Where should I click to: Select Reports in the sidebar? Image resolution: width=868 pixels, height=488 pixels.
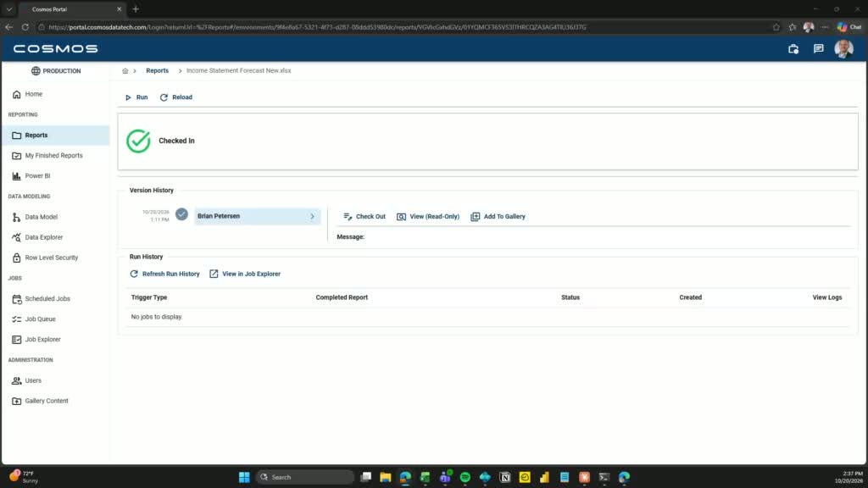pos(55,135)
